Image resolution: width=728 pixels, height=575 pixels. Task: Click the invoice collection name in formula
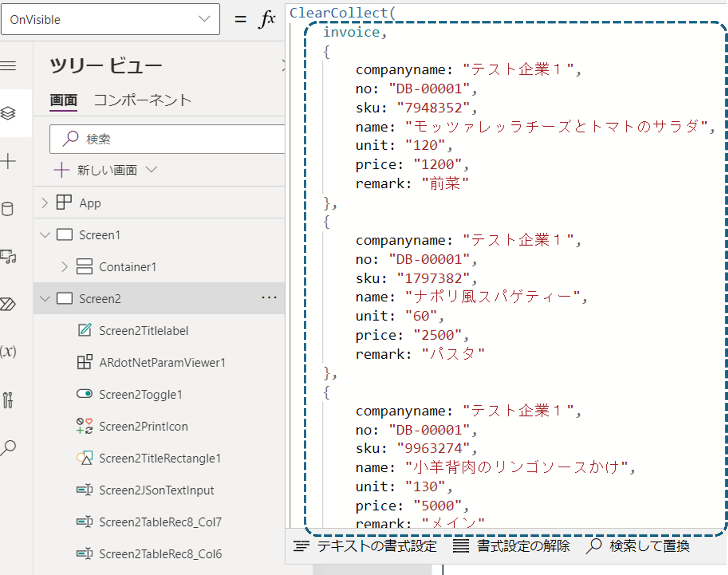coord(351,32)
